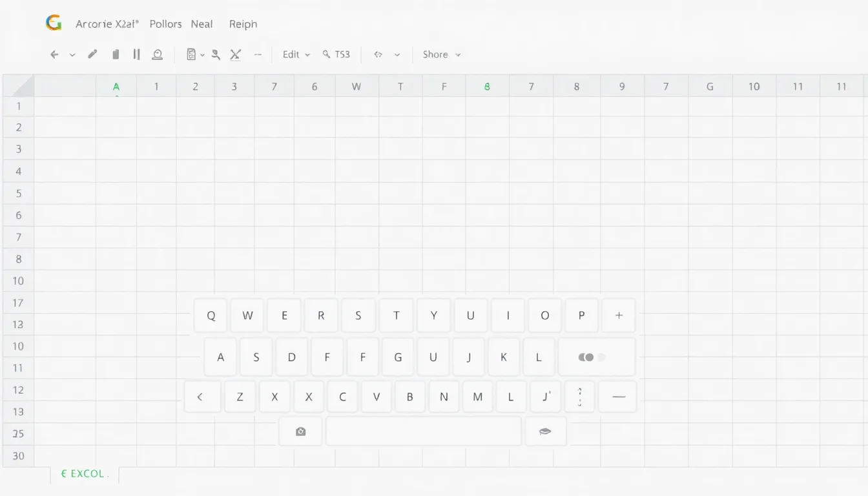Expand the dropdown arrow beside document icon
This screenshot has width=868, height=496.
coord(202,55)
